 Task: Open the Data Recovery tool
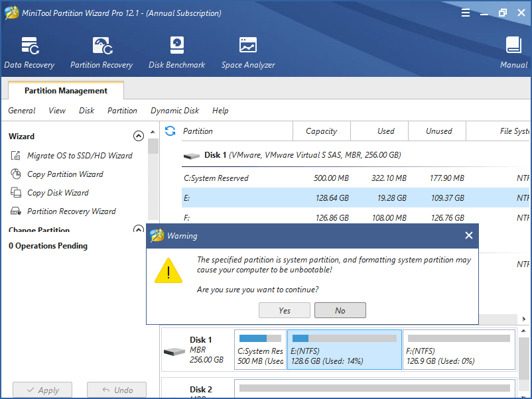(x=29, y=52)
